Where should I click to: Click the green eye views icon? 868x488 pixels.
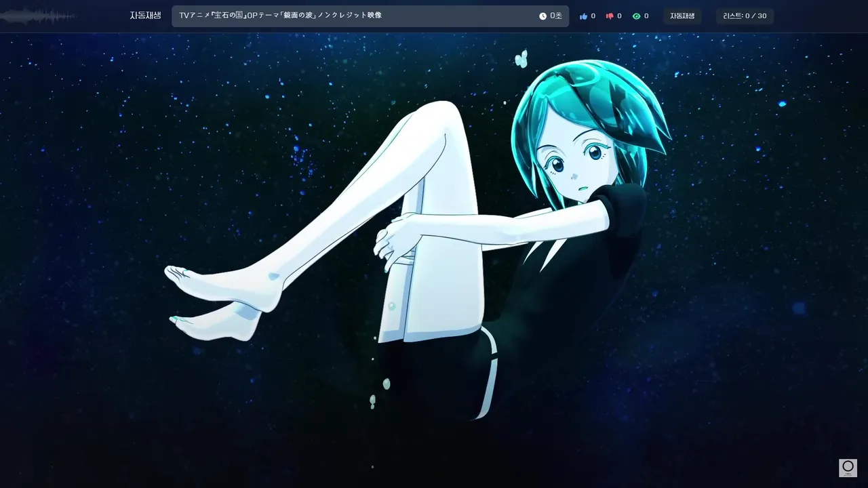click(636, 16)
